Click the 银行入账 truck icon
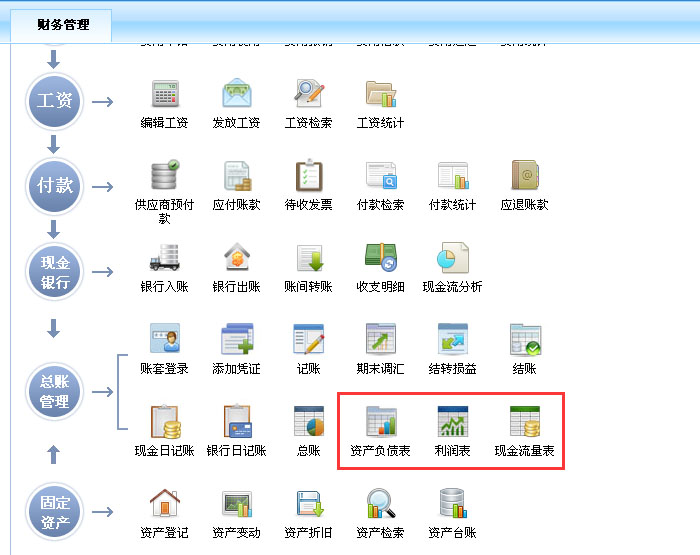The height and width of the screenshot is (555, 700). (164, 258)
